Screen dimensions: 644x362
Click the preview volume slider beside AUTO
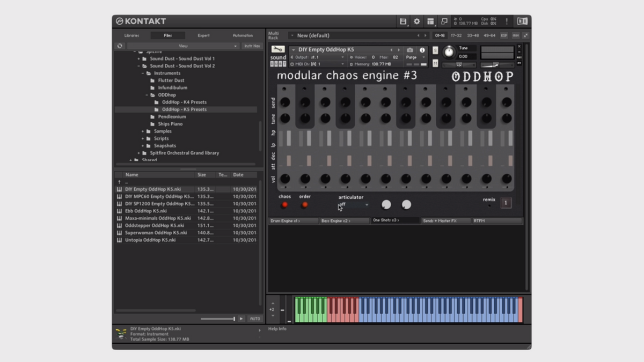click(x=218, y=319)
